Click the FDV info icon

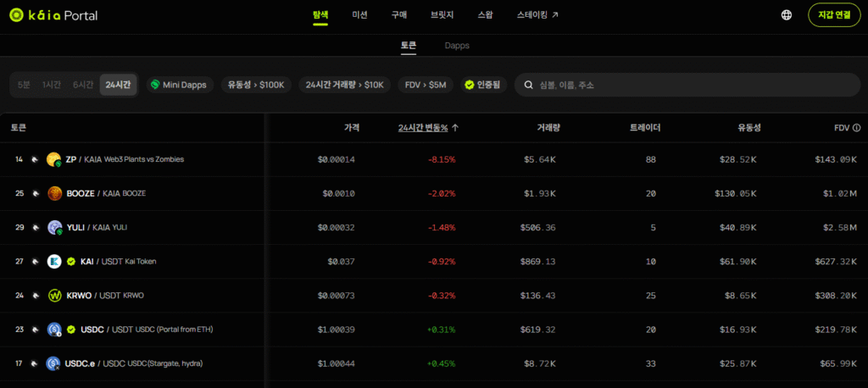click(x=856, y=128)
